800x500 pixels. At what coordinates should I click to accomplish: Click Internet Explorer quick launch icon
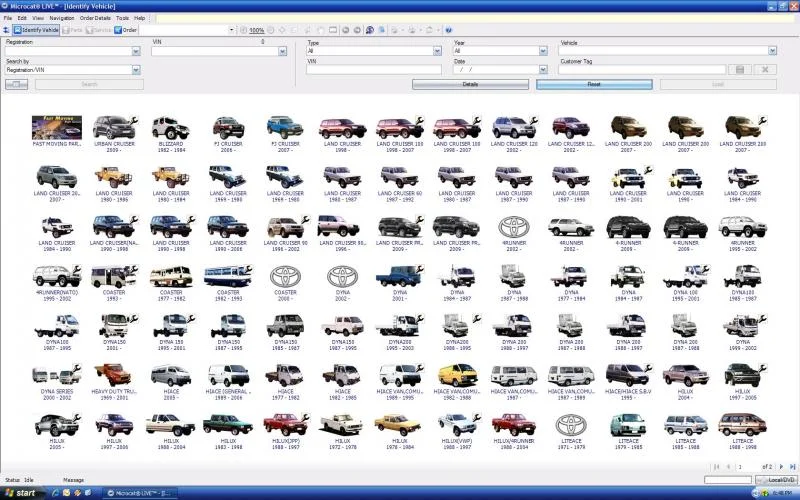[56, 493]
